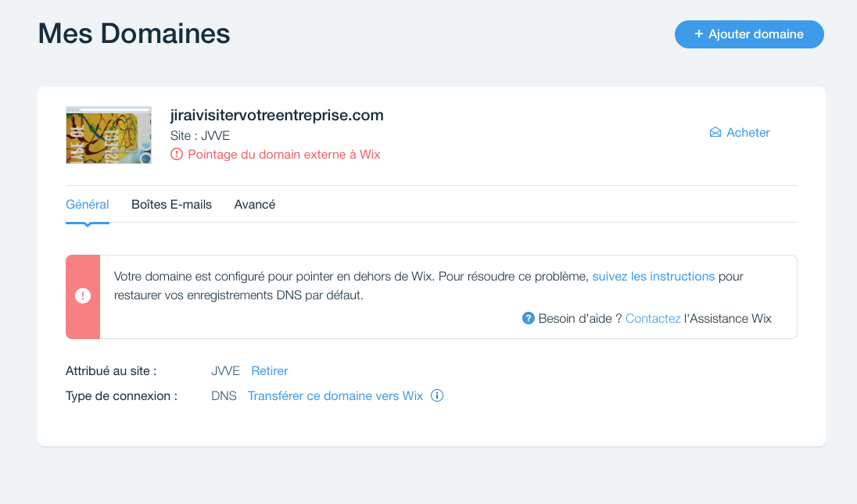Switch to the Boîtes E-mails tab
Screen dimensions: 857x504
click(171, 204)
